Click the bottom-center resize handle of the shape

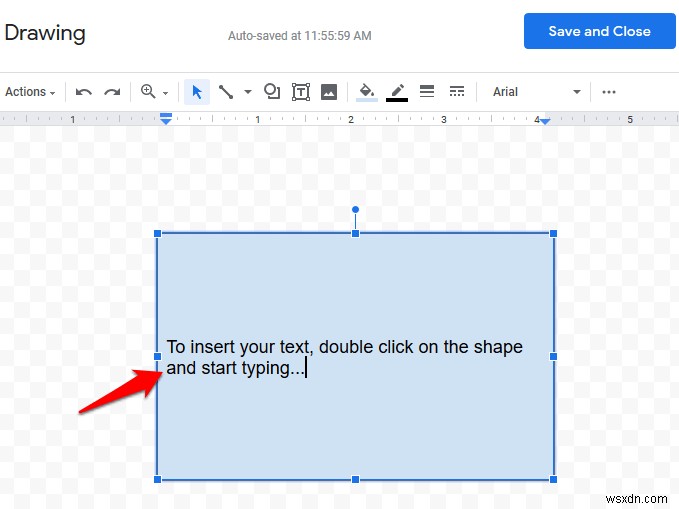click(356, 480)
